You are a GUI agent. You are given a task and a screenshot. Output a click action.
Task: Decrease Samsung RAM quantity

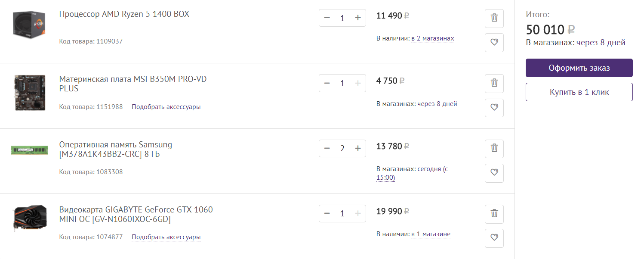[327, 149]
